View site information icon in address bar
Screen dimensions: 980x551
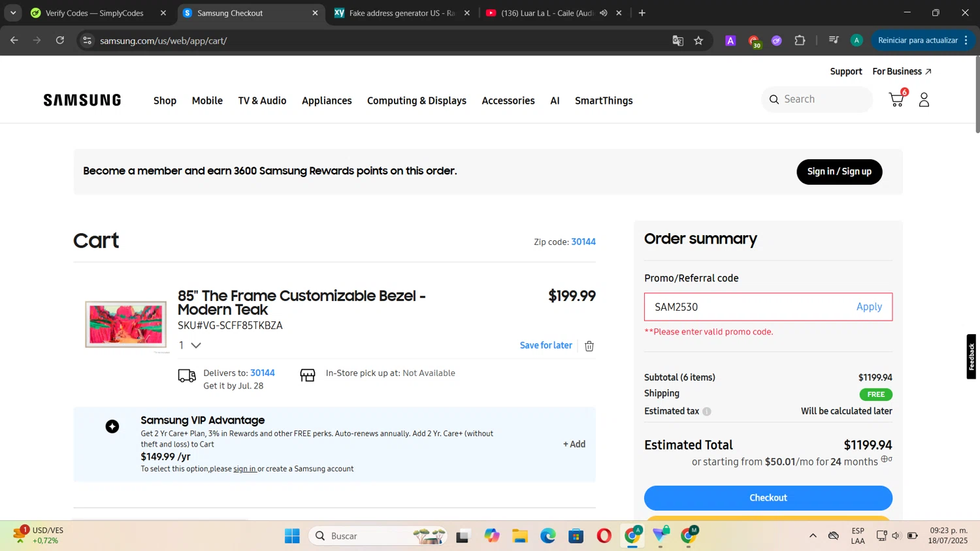[87, 40]
